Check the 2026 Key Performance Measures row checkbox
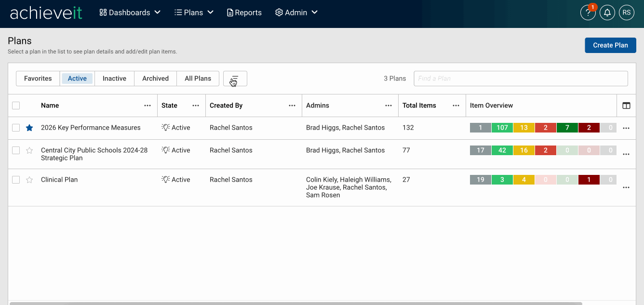644x305 pixels. pos(16,128)
